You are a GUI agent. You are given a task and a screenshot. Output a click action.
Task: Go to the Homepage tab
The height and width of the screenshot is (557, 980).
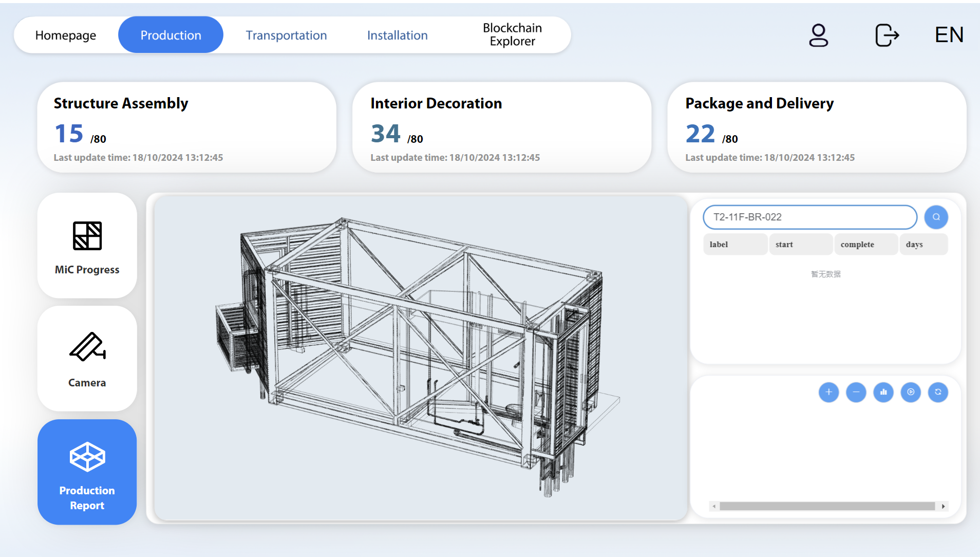(66, 35)
